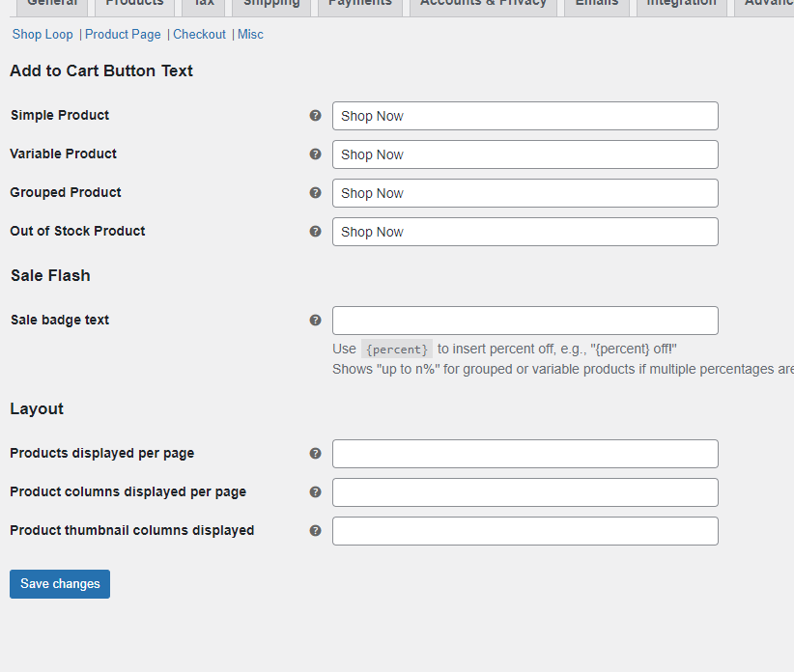Click the Sale Flash heading
Viewport: 794px width, 672px height.
pos(50,275)
